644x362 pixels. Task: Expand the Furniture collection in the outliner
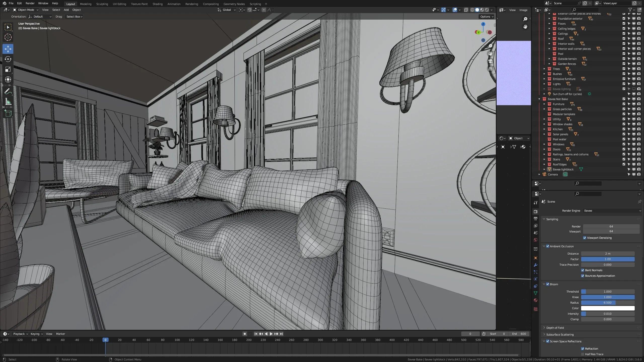point(545,104)
